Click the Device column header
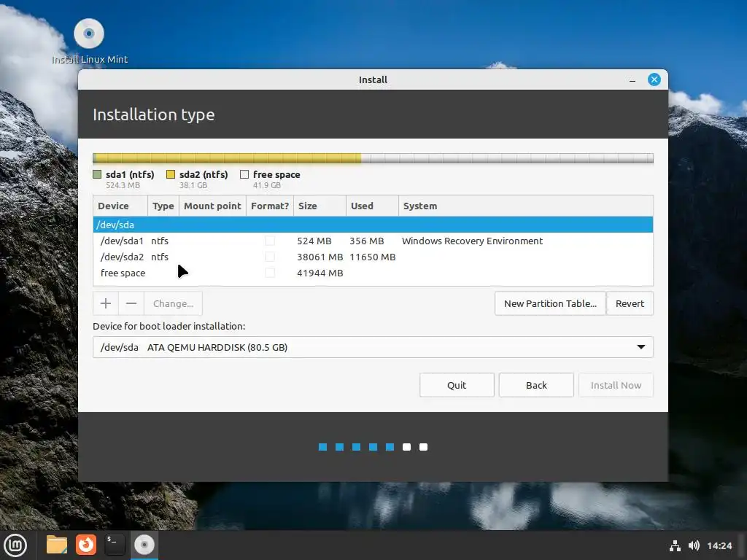This screenshot has width=747, height=560. [120, 206]
